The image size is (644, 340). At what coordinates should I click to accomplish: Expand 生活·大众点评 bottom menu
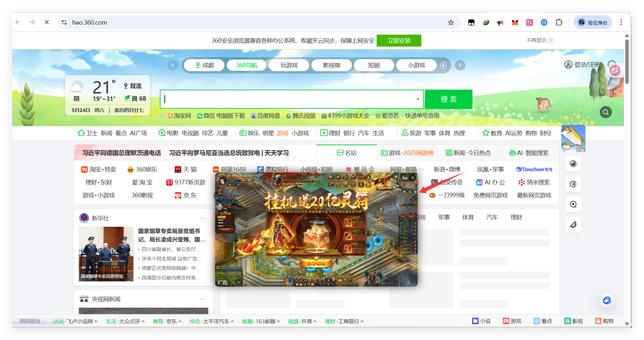point(143,321)
